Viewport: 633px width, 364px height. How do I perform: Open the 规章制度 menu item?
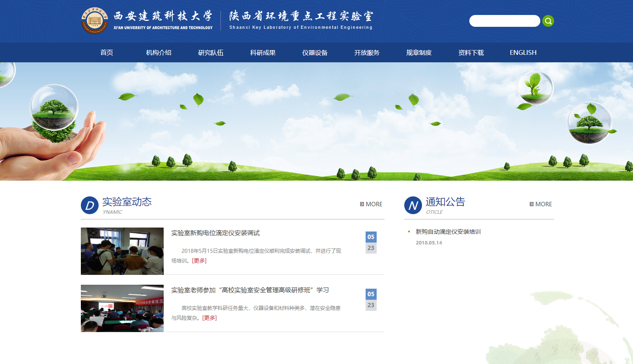pyautogui.click(x=419, y=52)
